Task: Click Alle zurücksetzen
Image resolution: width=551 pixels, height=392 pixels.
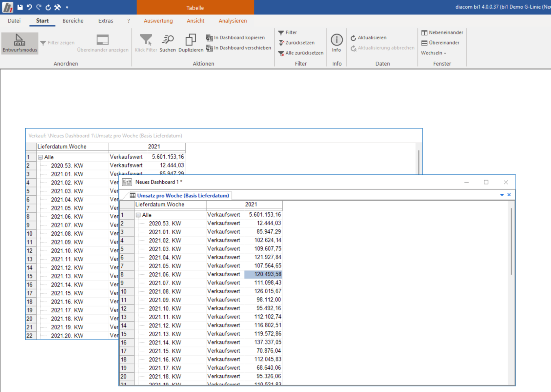Action: click(301, 53)
